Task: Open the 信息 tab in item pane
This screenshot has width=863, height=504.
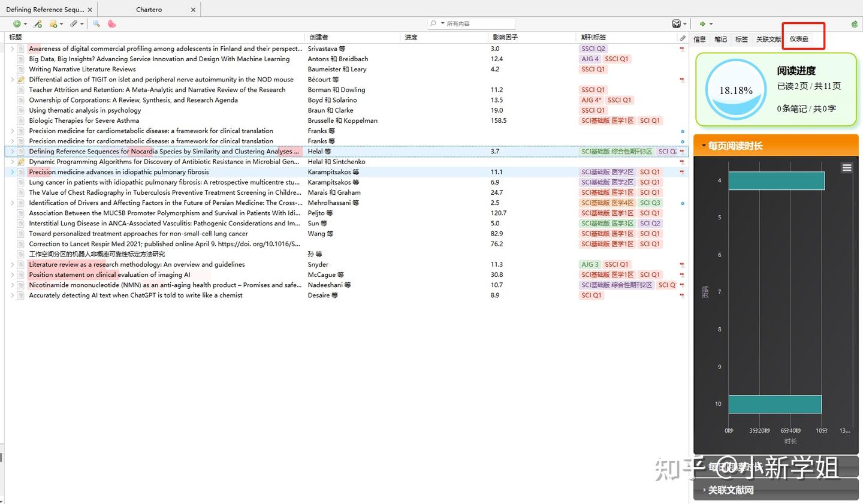Action: coord(700,40)
